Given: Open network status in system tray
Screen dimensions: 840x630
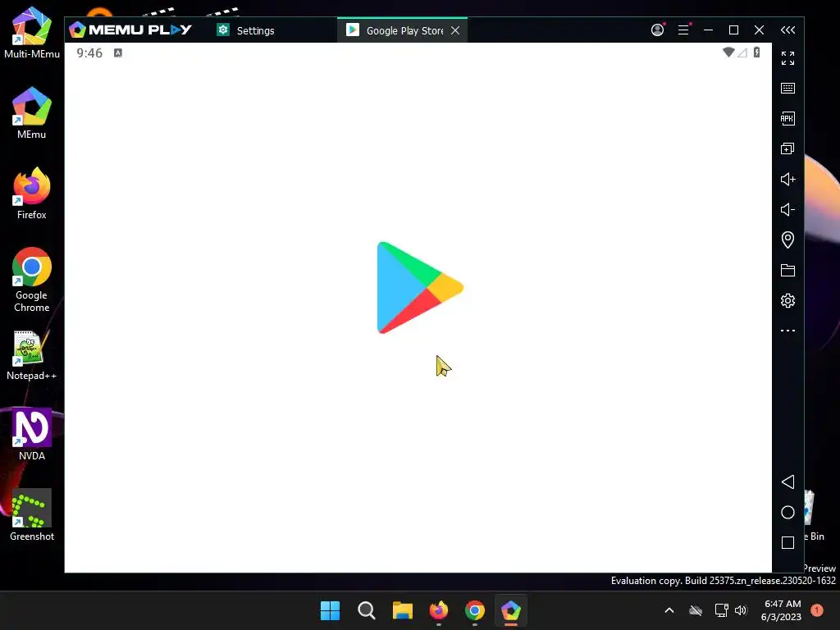Looking at the screenshot, I should click(x=722, y=610).
